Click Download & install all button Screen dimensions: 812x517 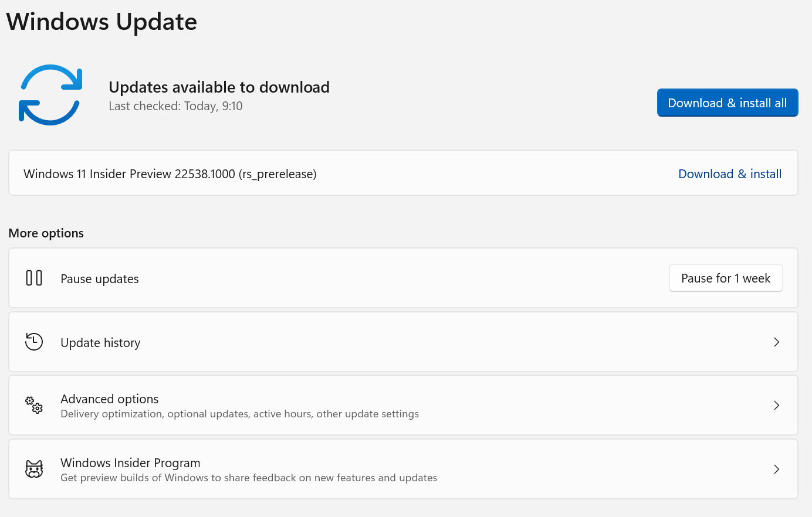point(728,103)
